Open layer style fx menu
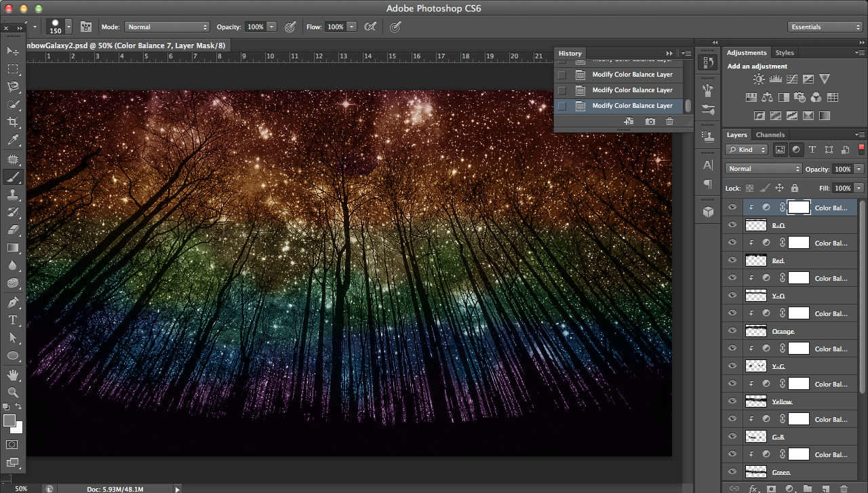The width and height of the screenshot is (868, 493). (753, 488)
